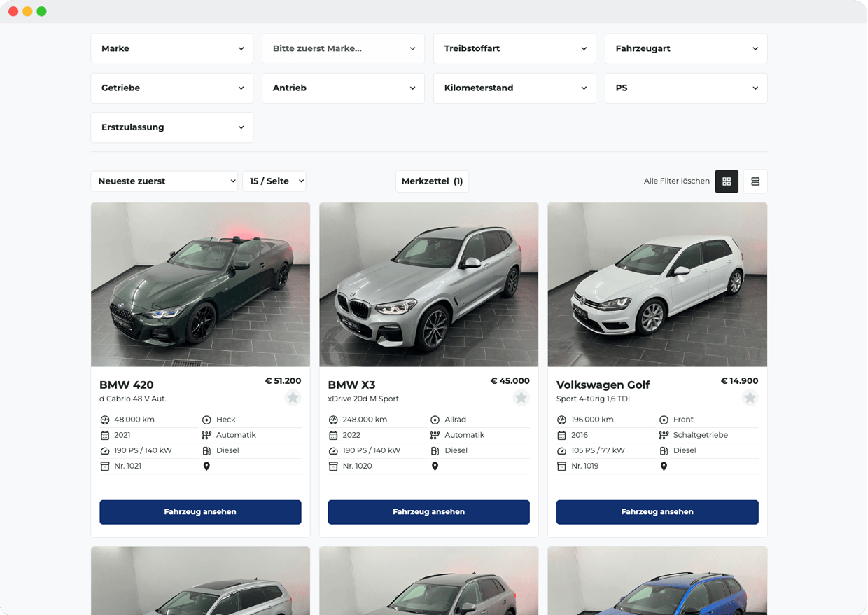Click drive icon beside Heck
The height and width of the screenshot is (615, 868).
(x=206, y=420)
